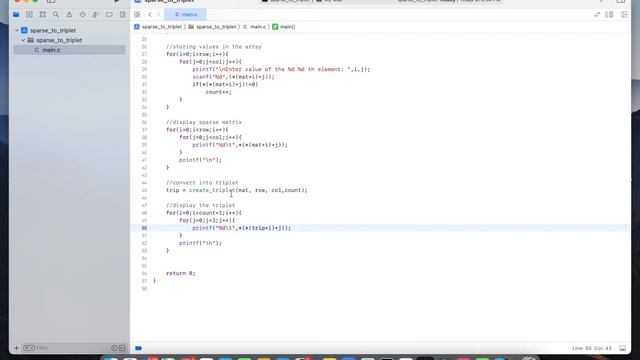Select main.c in the project navigator
640x360 pixels.
(x=69, y=50)
